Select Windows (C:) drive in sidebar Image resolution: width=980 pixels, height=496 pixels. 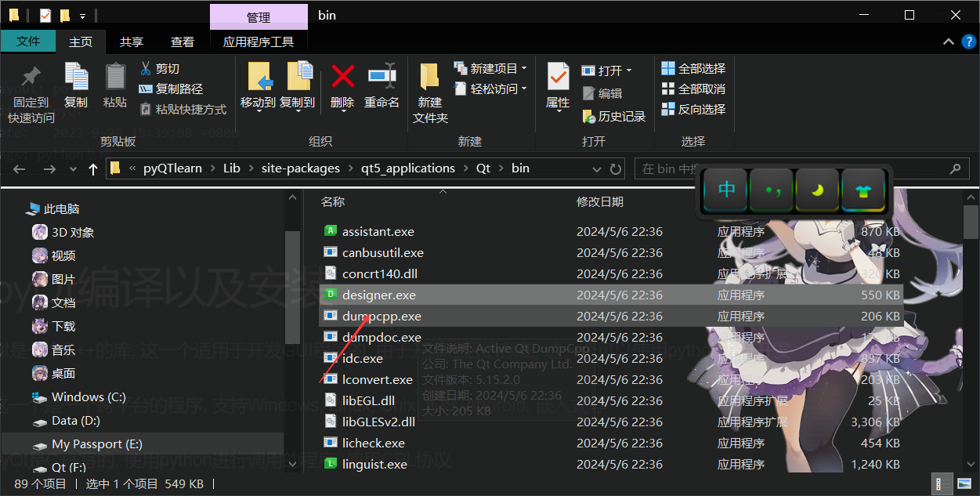(89, 396)
